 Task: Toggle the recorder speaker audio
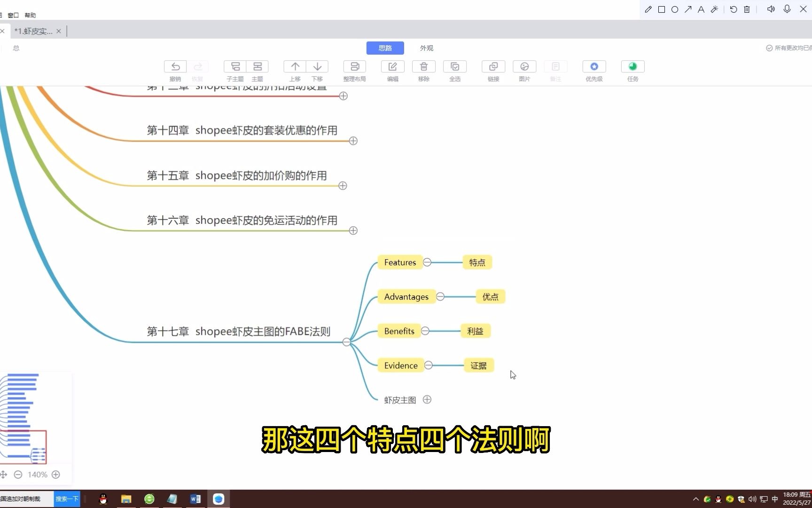pos(771,9)
